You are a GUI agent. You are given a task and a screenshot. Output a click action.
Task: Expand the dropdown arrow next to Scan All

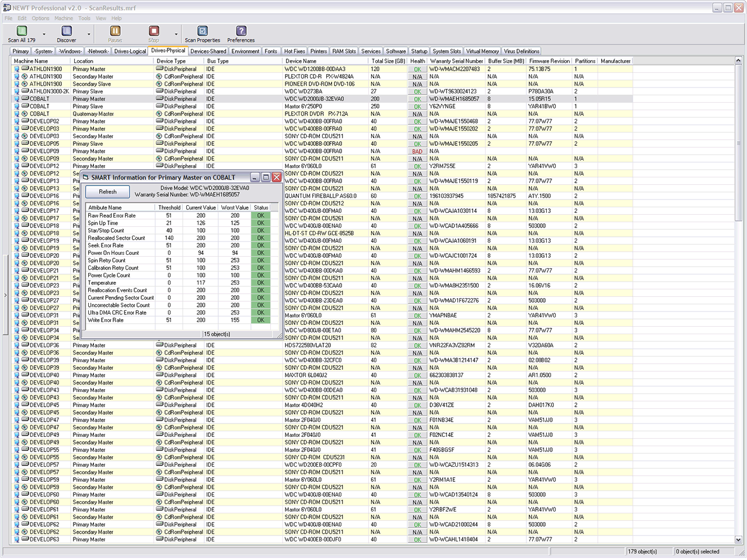click(44, 34)
